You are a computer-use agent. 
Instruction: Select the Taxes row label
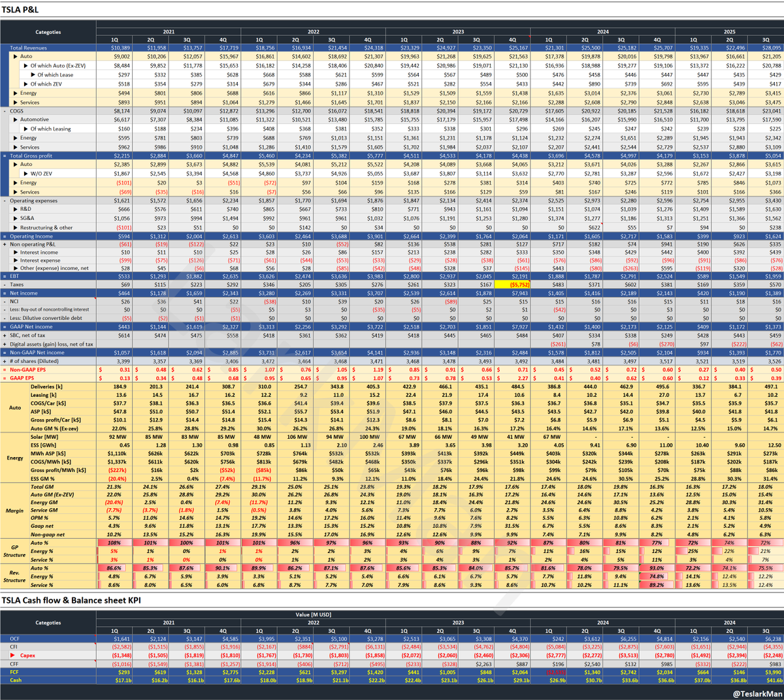17,285
